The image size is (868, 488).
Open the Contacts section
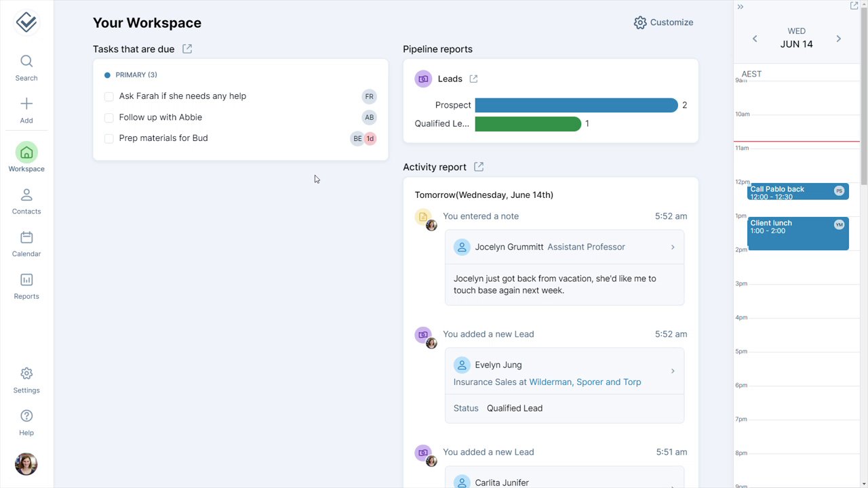[26, 201]
